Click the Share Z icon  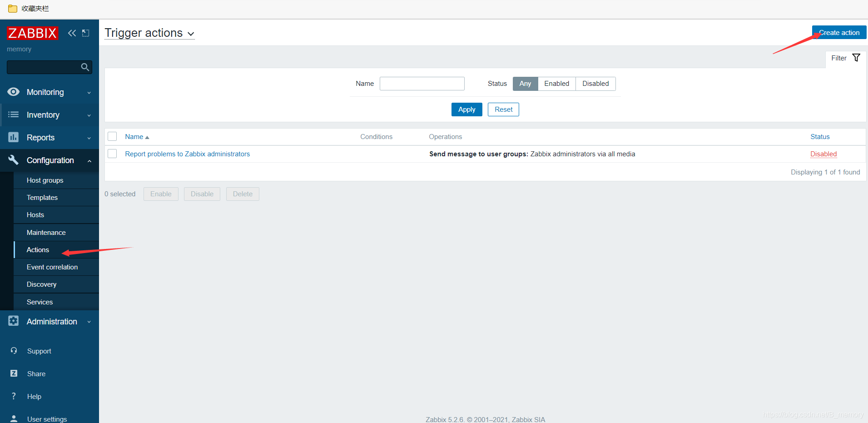pyautogui.click(x=14, y=373)
